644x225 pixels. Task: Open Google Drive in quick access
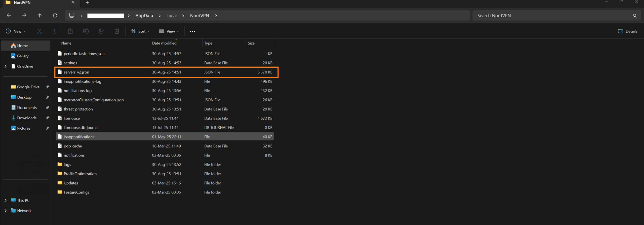(28, 87)
